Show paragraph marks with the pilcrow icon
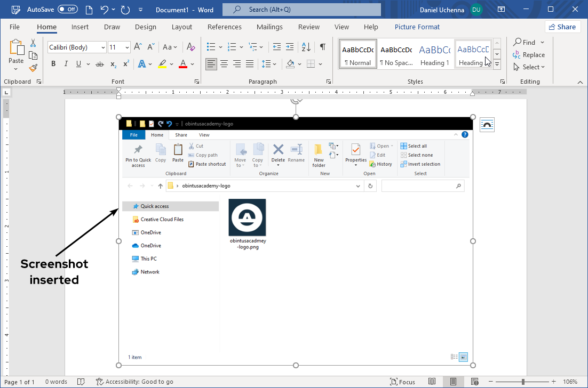 (x=322, y=47)
